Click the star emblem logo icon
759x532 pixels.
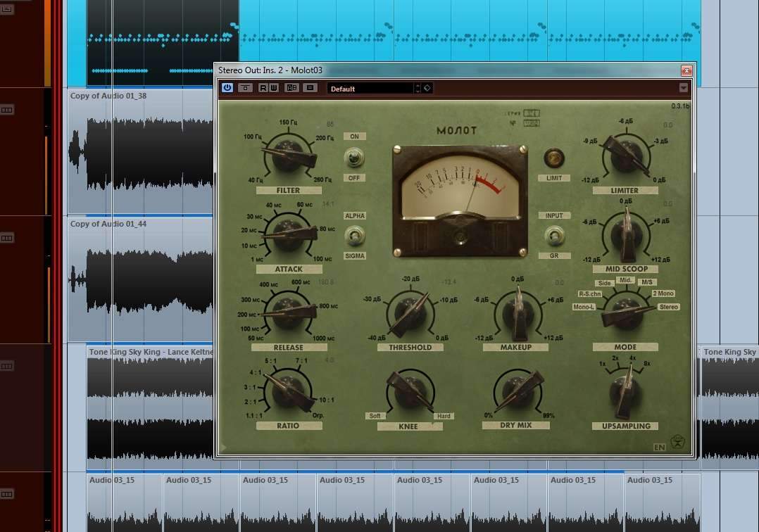(x=677, y=443)
